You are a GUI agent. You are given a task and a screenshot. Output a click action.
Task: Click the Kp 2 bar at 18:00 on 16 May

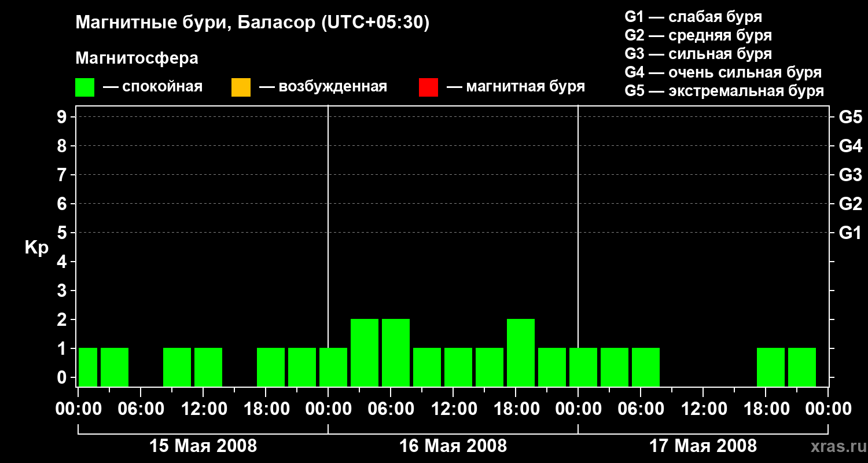[x=521, y=352]
